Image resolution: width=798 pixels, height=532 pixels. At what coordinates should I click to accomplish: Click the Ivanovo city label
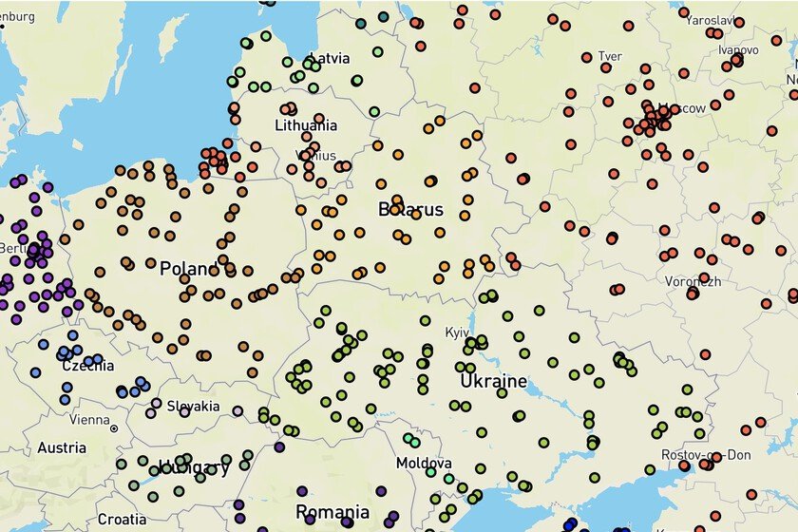tap(738, 49)
